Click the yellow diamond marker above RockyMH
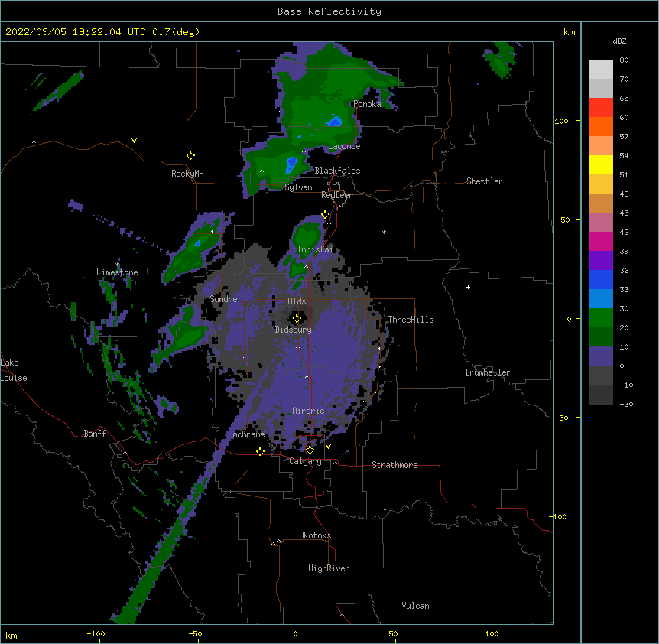Image resolution: width=659 pixels, height=644 pixels. (x=190, y=156)
